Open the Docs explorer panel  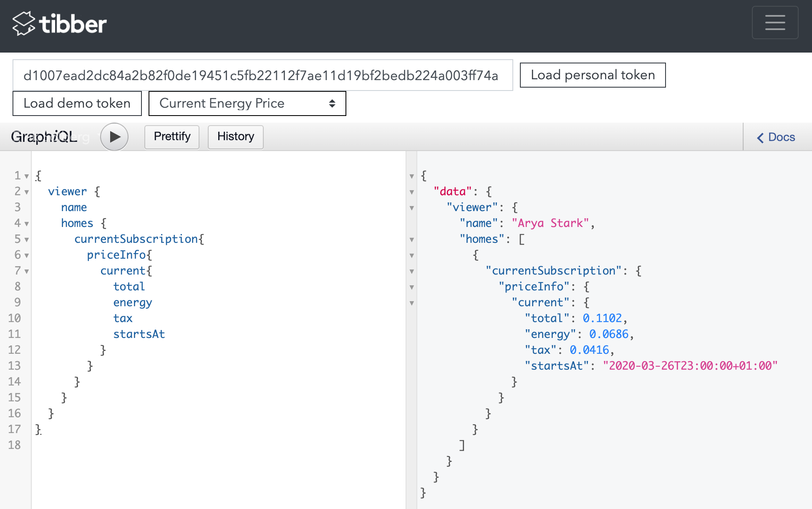(776, 137)
